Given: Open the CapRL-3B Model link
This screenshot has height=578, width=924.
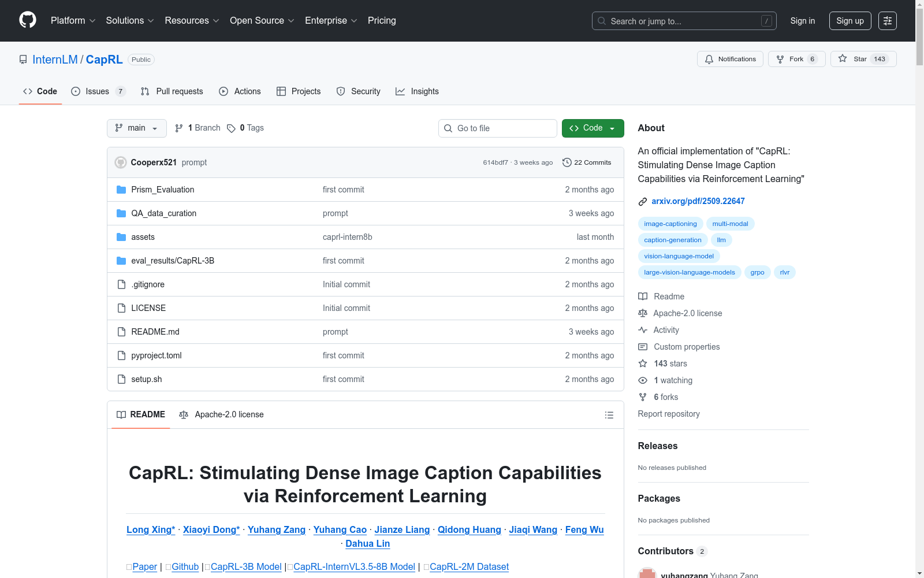Looking at the screenshot, I should (246, 566).
